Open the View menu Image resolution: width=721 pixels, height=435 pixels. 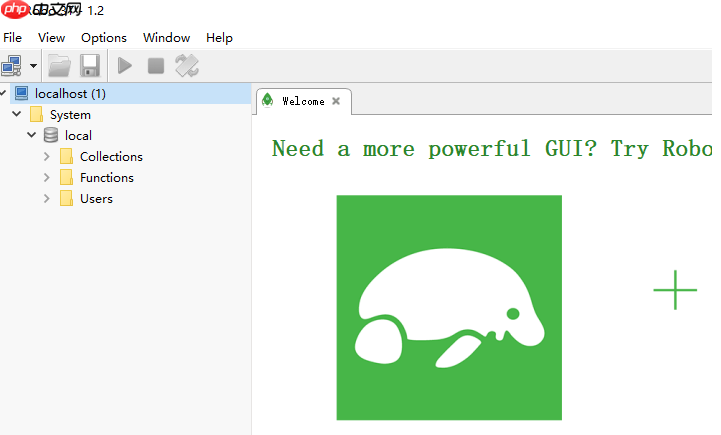[51, 38]
